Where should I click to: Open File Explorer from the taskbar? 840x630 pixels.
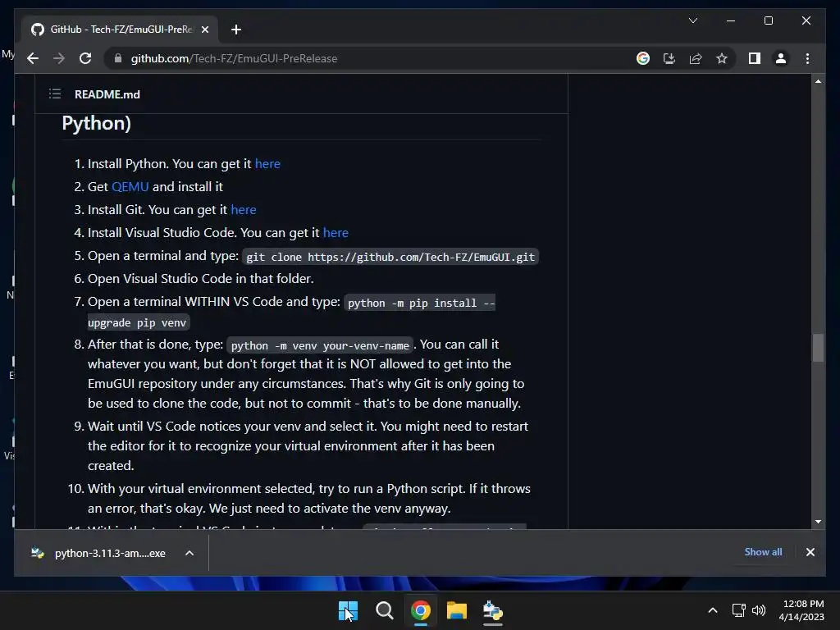[456, 610]
